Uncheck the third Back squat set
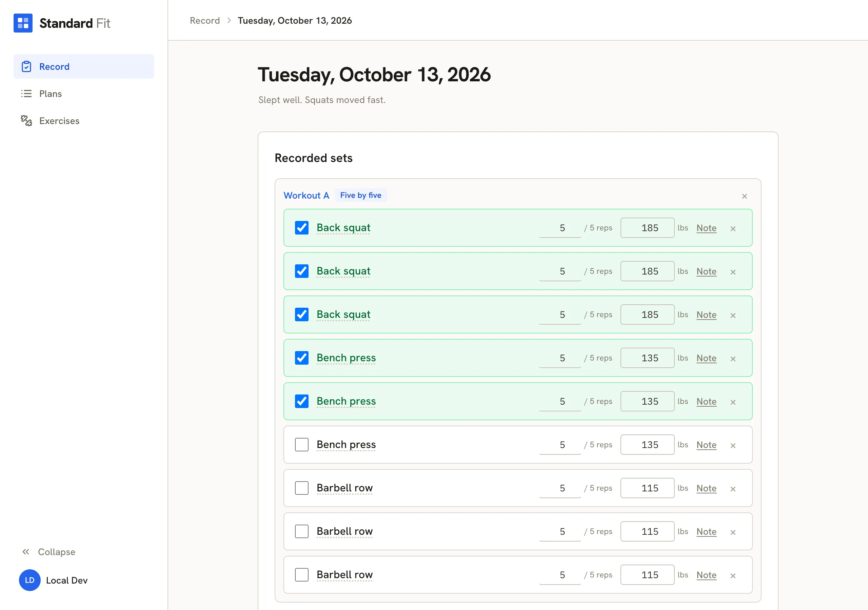Image resolution: width=868 pixels, height=610 pixels. 302,314
